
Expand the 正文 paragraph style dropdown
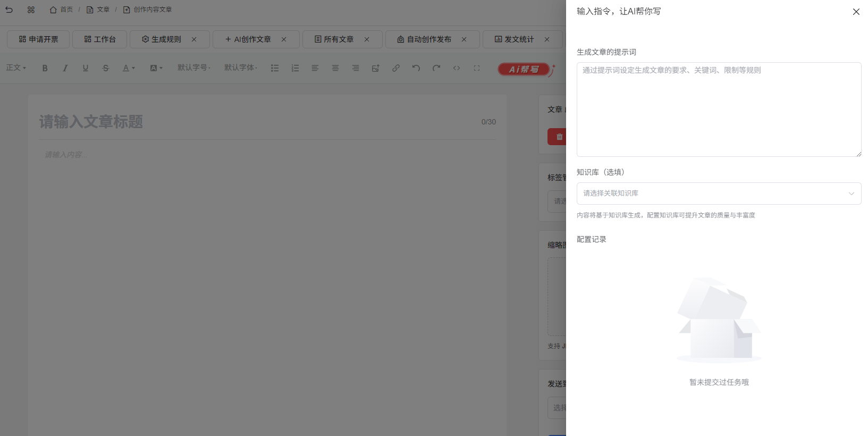pos(16,68)
